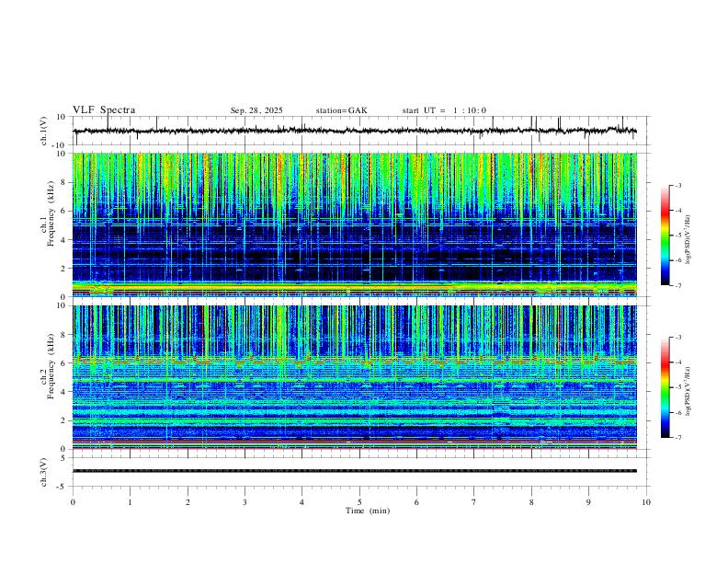
Task: Click the "6" kHz tick on ch.2 spectrogram
Action: pos(63,363)
